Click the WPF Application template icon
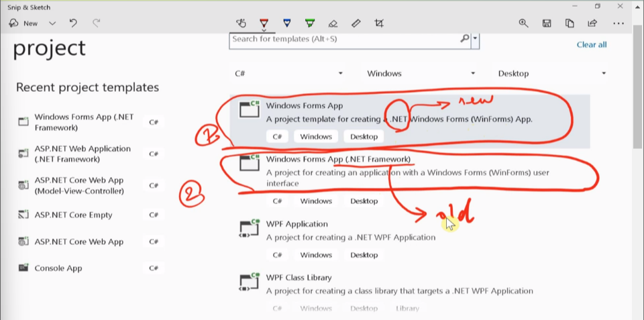The height and width of the screenshot is (320, 644). (250, 228)
